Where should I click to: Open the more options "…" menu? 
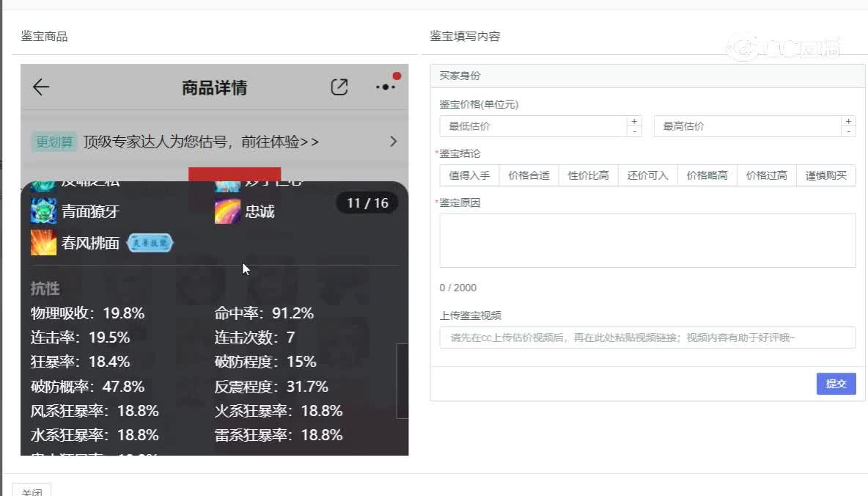(384, 87)
